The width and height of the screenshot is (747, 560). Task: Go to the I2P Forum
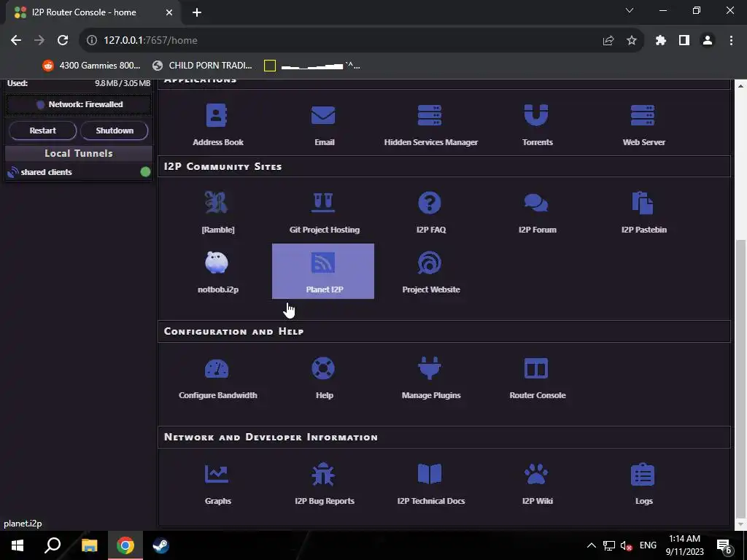537,212
